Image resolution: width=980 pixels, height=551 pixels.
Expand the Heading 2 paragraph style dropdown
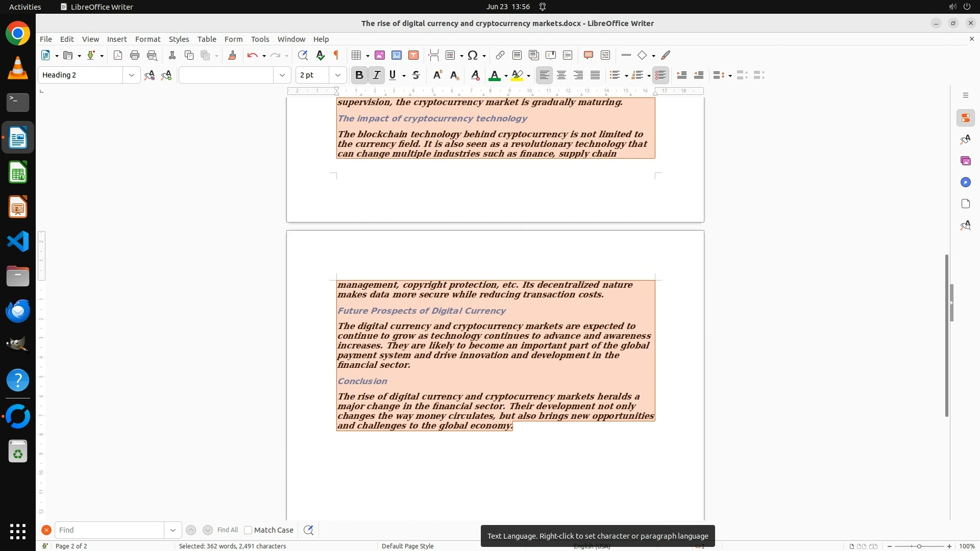pos(131,75)
